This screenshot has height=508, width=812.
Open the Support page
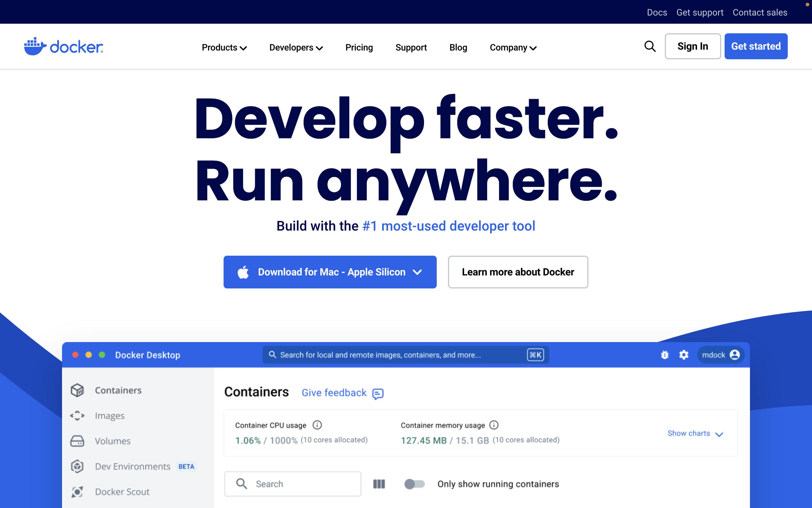click(411, 48)
